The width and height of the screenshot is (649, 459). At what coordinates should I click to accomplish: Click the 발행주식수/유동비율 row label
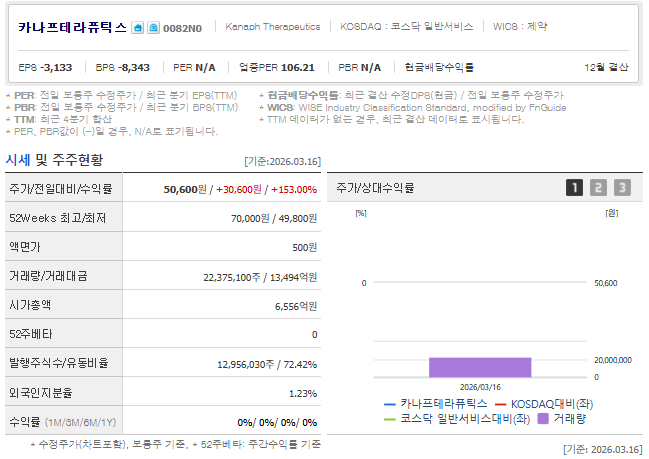[59, 363]
